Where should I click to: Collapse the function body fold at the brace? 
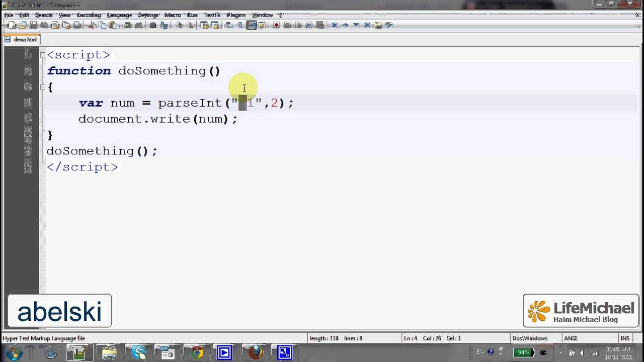point(42,87)
